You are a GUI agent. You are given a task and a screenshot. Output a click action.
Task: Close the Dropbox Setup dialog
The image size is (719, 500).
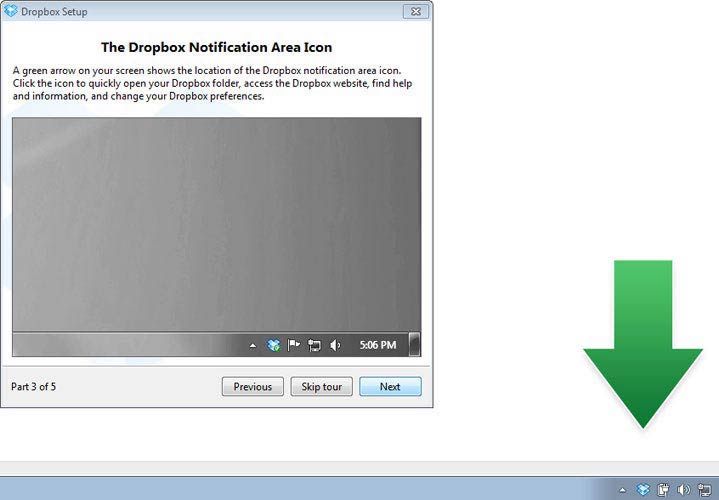(x=416, y=11)
